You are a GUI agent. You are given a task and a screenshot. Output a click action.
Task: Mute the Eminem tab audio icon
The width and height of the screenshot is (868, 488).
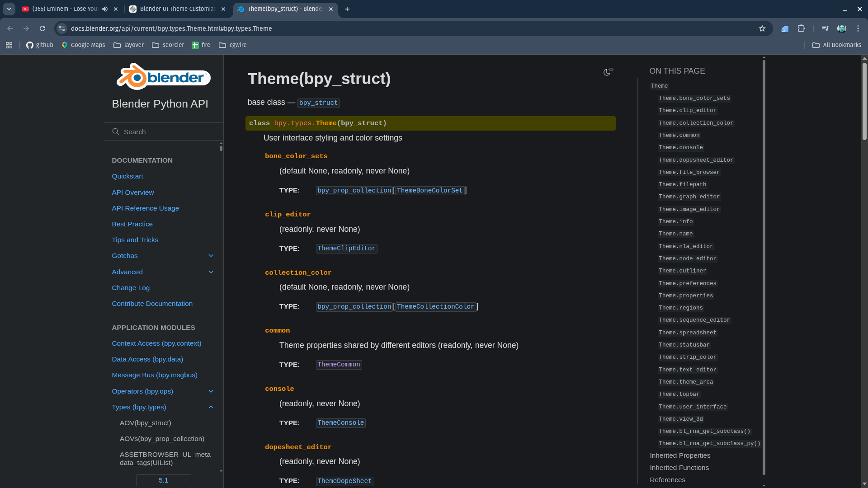(105, 9)
